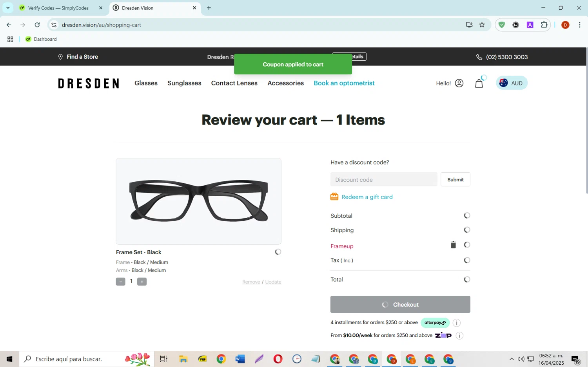This screenshot has height=367, width=588.
Task: Click the address bar URL
Action: coord(102,25)
